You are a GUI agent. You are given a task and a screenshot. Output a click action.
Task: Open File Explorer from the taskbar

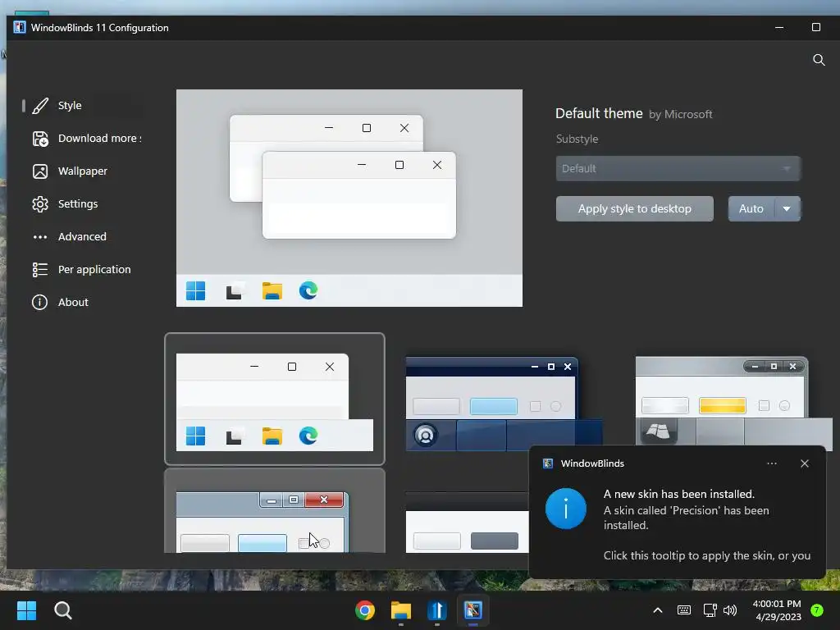click(400, 610)
